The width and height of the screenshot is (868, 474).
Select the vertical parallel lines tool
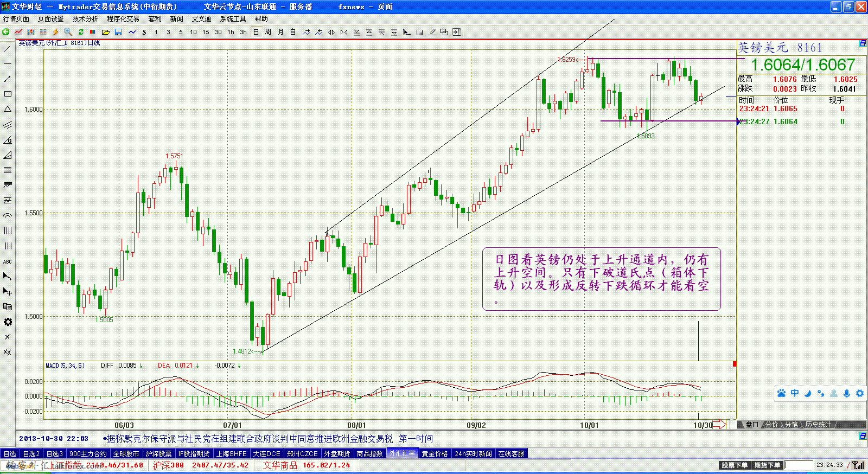tap(8, 230)
